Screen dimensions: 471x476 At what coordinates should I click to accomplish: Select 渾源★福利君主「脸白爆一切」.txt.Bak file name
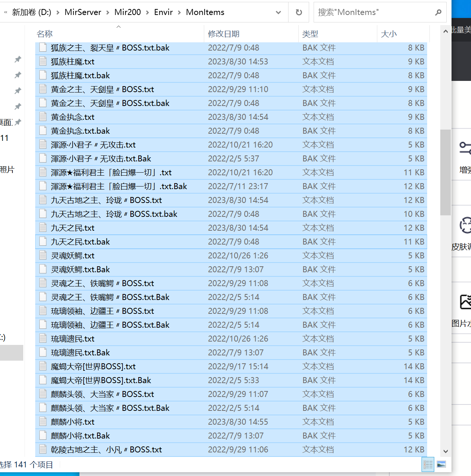coord(119,186)
